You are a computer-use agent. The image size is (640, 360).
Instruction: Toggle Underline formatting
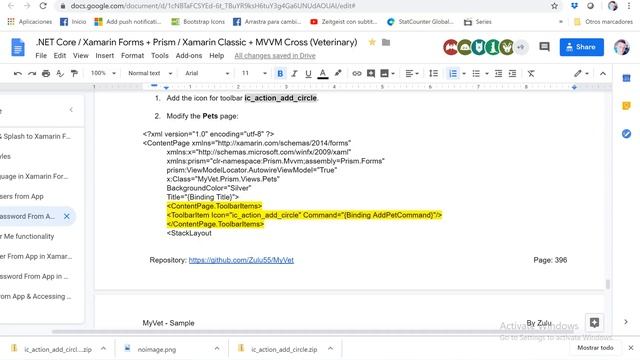308,73
